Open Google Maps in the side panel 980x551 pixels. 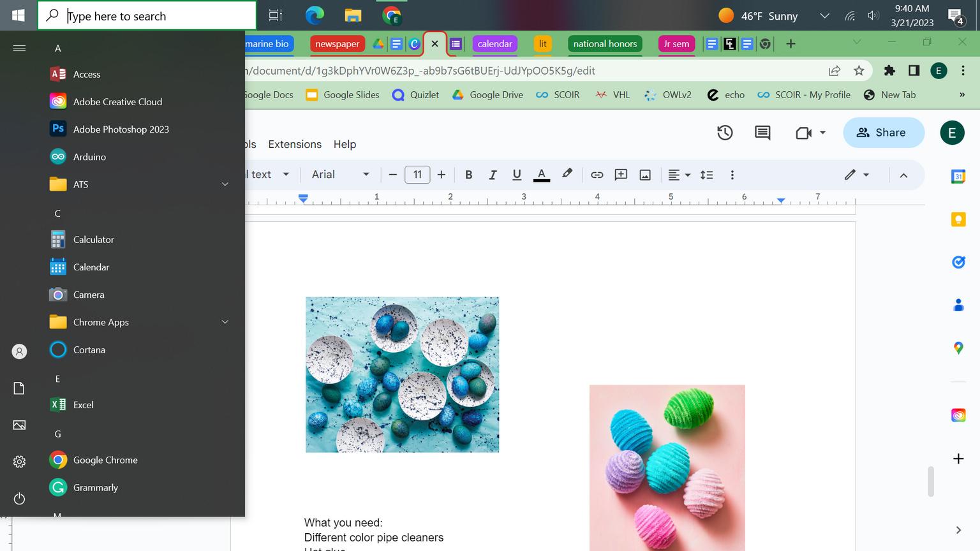(958, 348)
